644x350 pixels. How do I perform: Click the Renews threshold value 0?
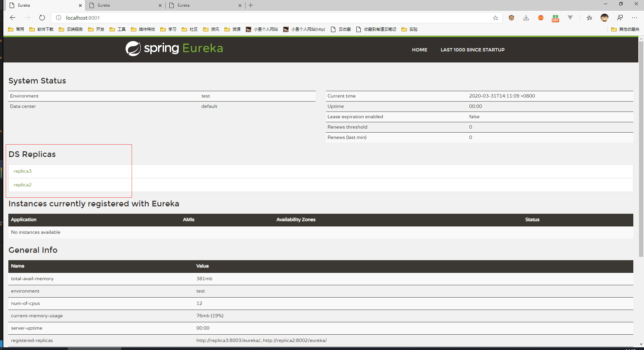tap(471, 127)
